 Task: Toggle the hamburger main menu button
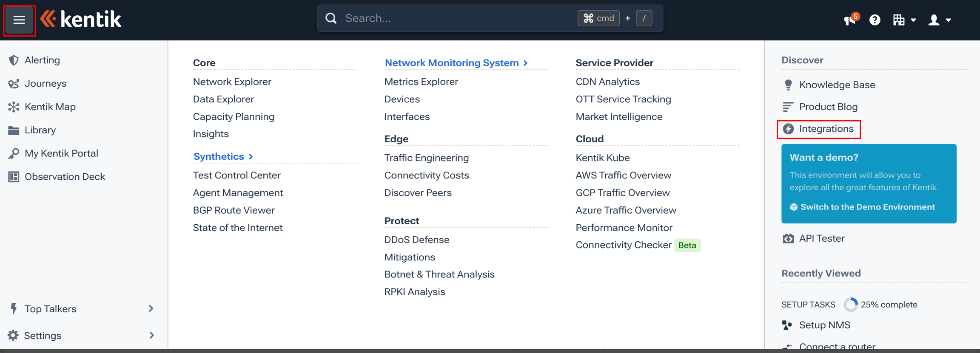[x=19, y=20]
